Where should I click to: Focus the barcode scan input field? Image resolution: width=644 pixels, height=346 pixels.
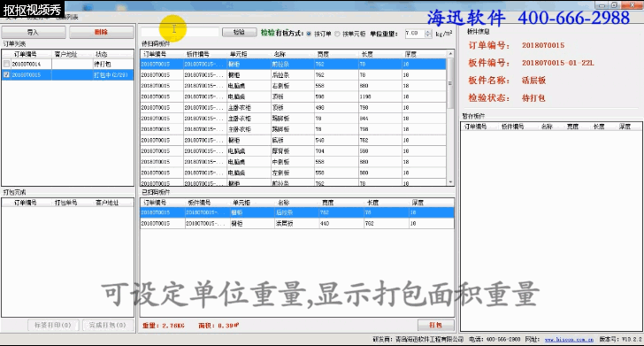pyautogui.click(x=180, y=33)
